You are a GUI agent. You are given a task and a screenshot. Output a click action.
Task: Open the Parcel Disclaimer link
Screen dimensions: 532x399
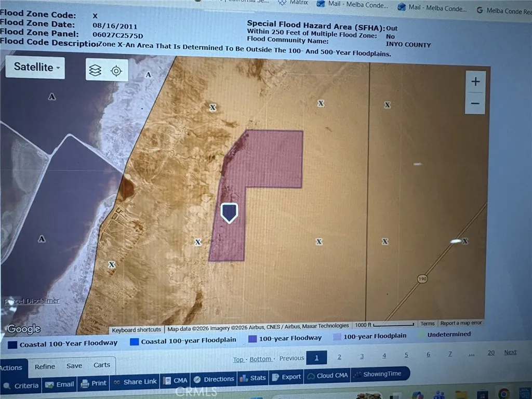click(33, 301)
